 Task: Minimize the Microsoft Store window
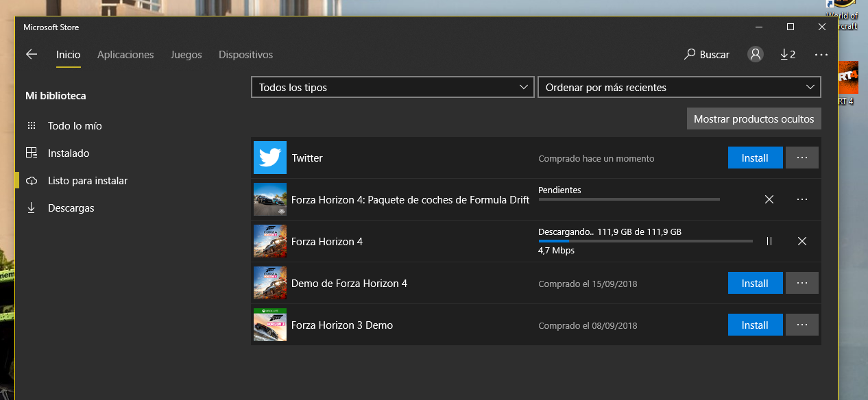759,27
